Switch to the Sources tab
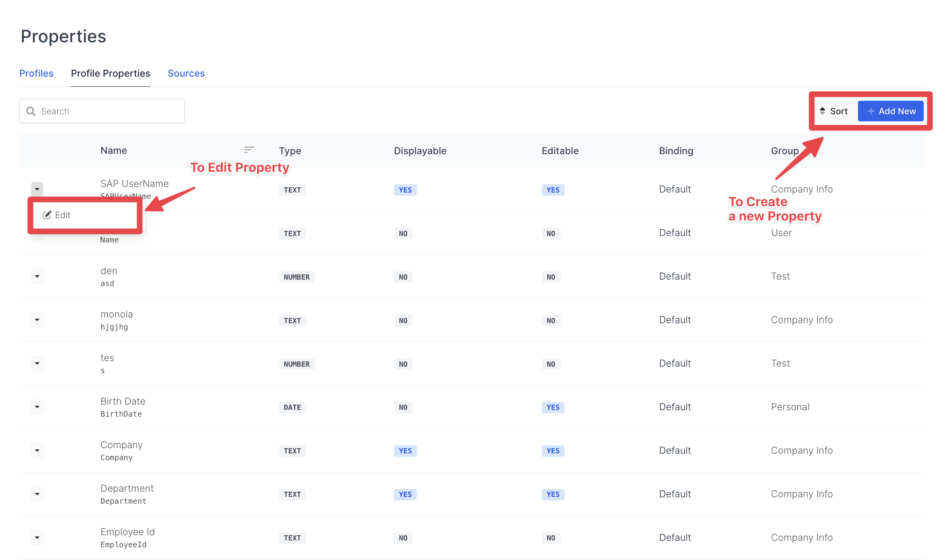 186,73
